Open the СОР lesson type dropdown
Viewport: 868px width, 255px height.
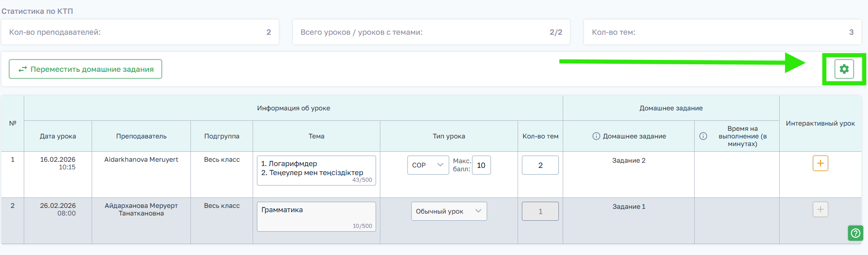pos(428,165)
